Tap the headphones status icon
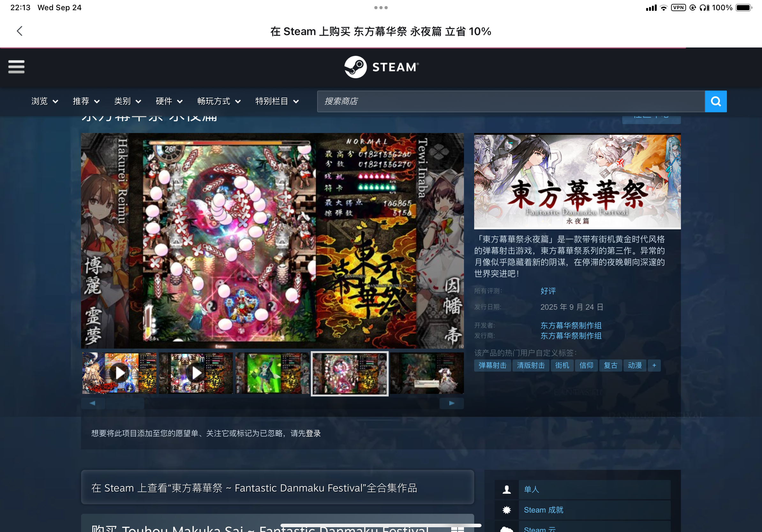This screenshot has height=532, width=762. tap(704, 8)
